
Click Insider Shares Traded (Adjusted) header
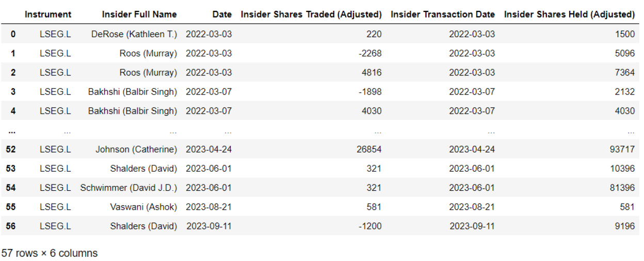[311, 14]
